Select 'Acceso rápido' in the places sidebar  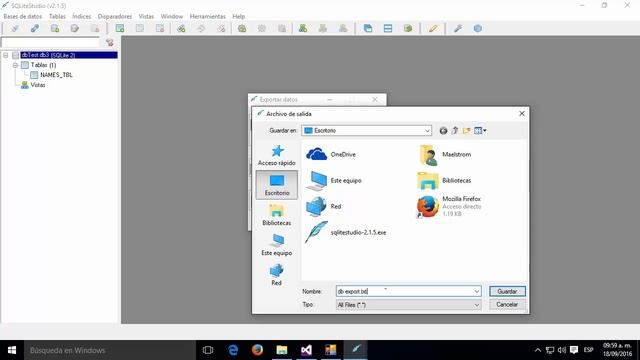277,155
